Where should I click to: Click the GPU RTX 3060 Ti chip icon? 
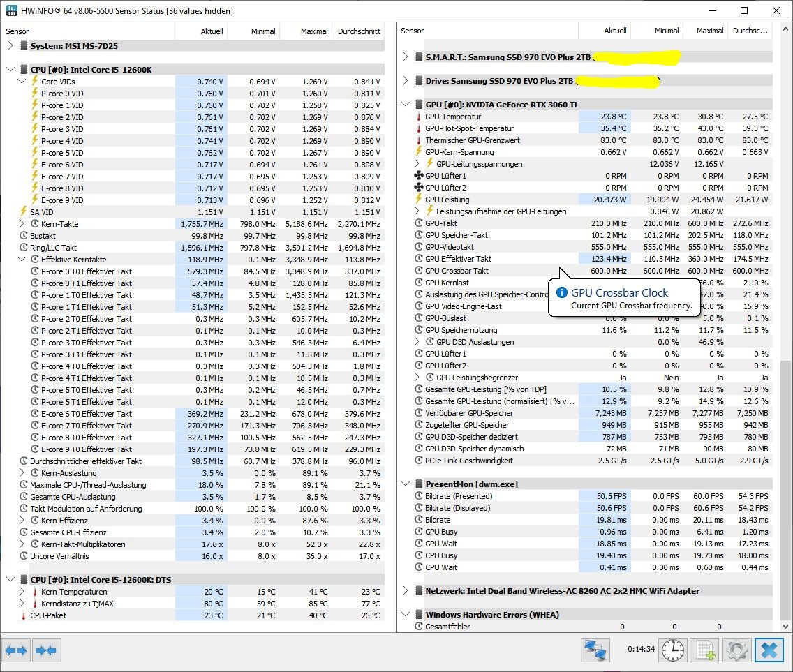[x=419, y=104]
